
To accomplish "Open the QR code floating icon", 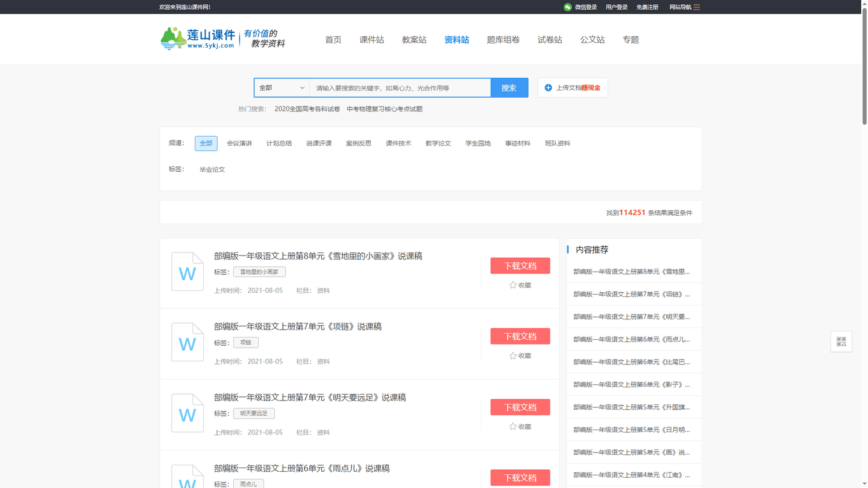I will [841, 342].
